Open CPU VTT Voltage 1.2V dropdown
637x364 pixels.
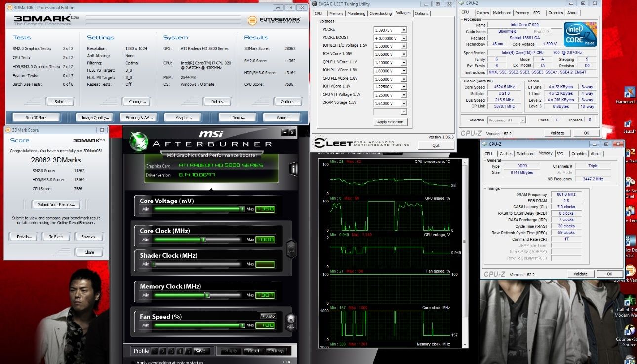[x=404, y=95]
